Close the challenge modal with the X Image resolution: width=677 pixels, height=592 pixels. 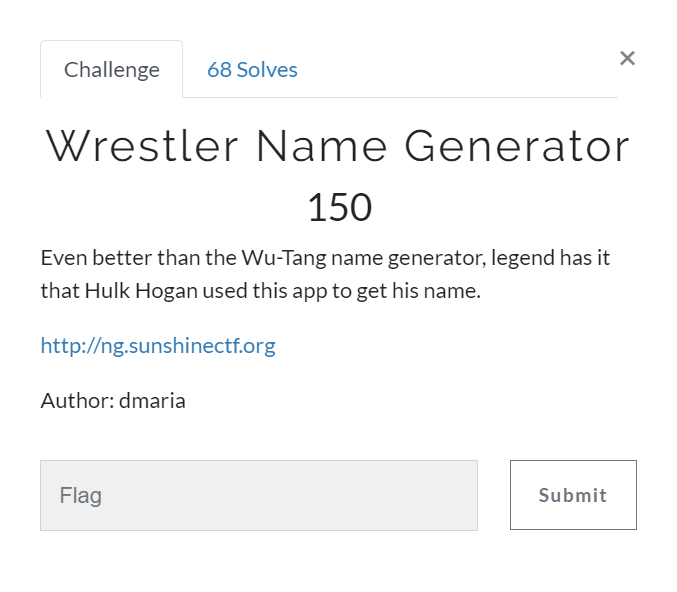pos(627,58)
